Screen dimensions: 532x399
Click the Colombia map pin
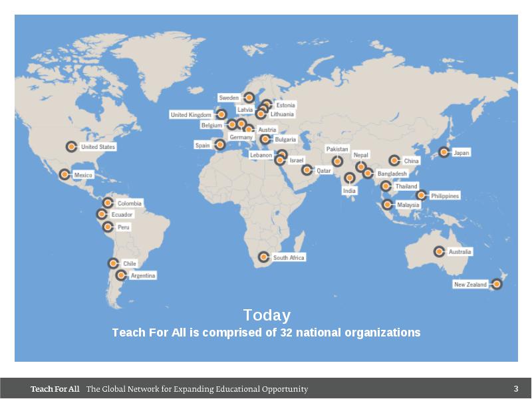108,203
